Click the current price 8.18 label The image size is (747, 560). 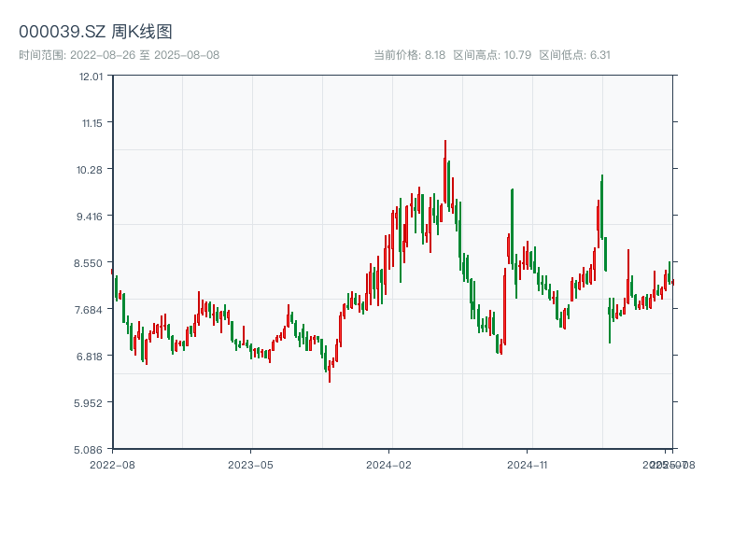(x=409, y=55)
